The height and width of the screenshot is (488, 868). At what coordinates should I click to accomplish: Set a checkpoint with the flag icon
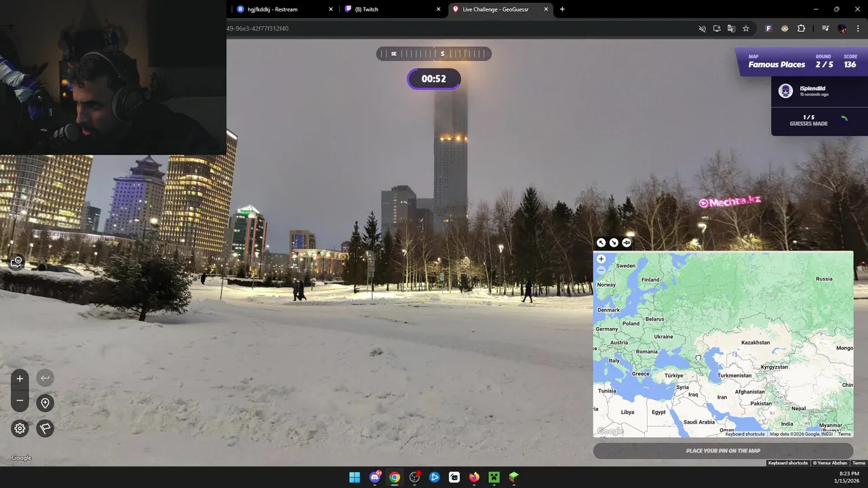tap(45, 428)
